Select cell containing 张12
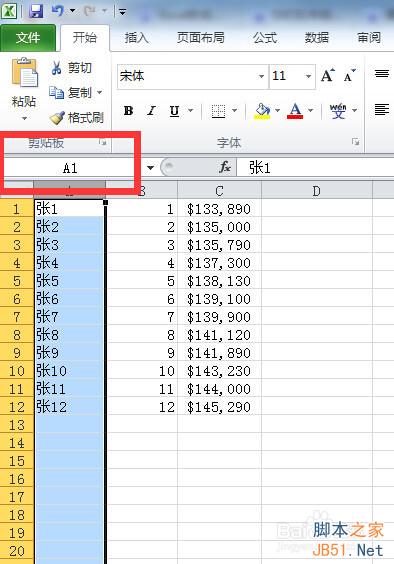 coord(70,406)
